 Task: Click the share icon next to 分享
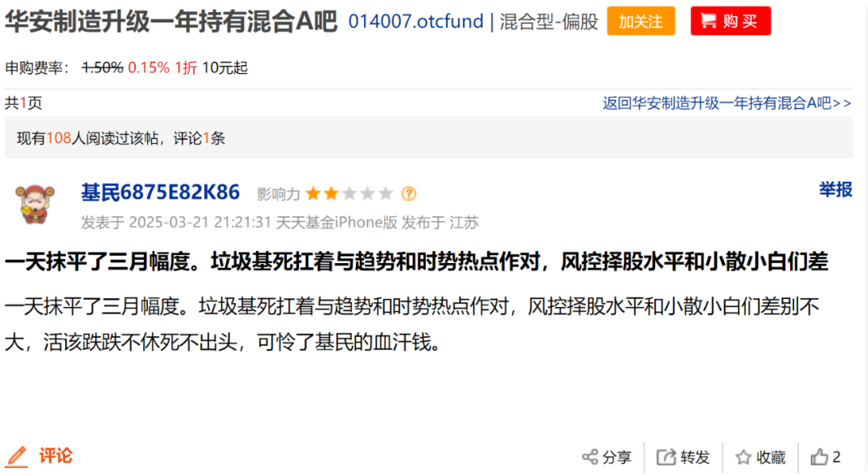pos(590,458)
